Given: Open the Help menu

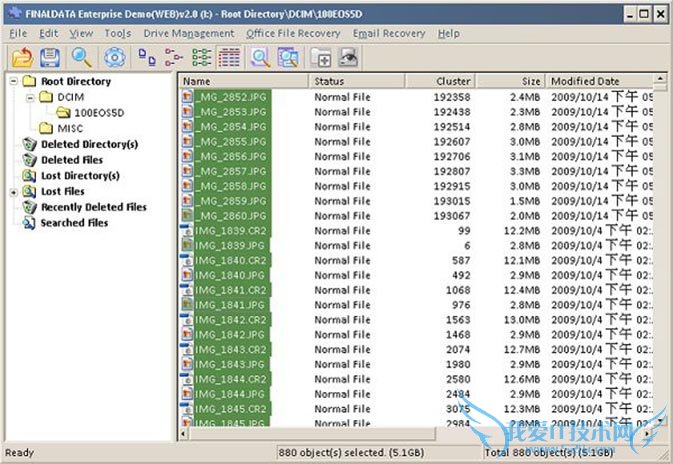Looking at the screenshot, I should (x=449, y=33).
